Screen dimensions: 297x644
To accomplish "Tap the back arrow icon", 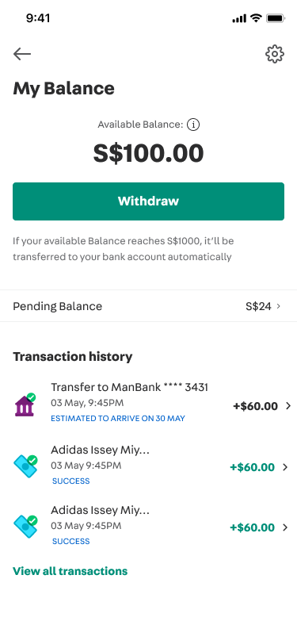I will tap(22, 54).
